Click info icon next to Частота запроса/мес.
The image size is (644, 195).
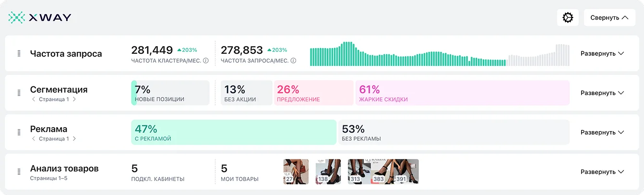pos(293,61)
